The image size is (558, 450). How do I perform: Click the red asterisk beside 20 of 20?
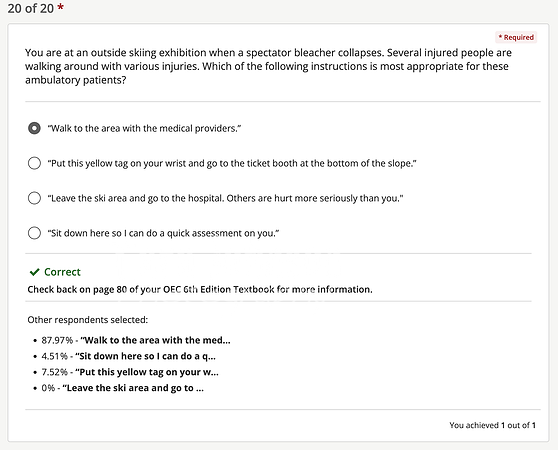(60, 7)
